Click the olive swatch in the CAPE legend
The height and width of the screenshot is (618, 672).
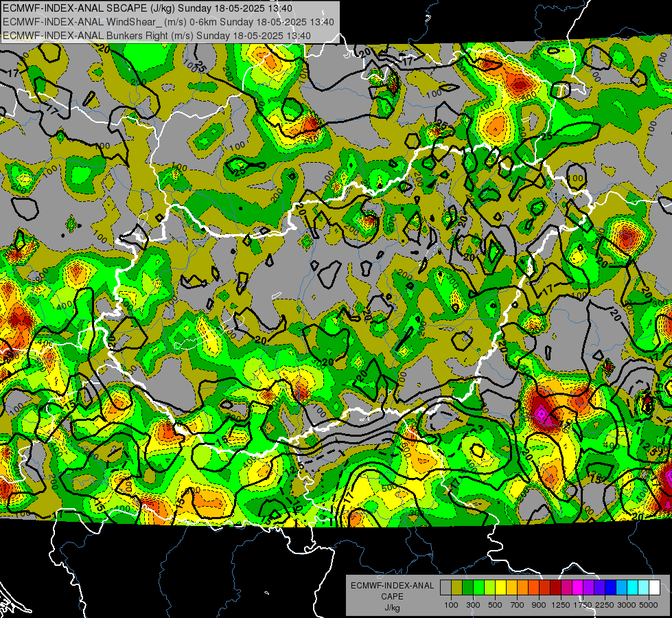[x=457, y=588]
